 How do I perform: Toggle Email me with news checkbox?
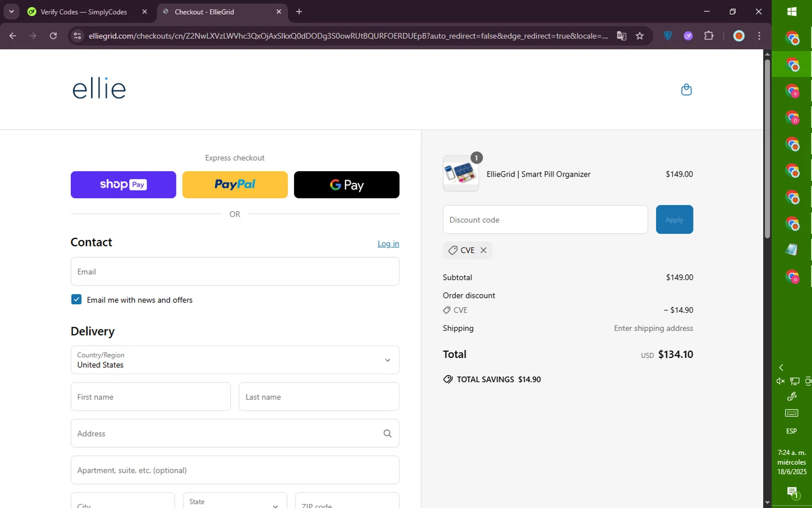(76, 299)
